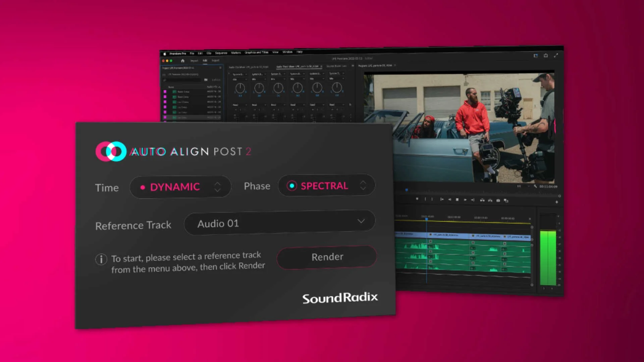The height and width of the screenshot is (362, 644).
Task: Click the share/export icon in header
Action: point(546,56)
